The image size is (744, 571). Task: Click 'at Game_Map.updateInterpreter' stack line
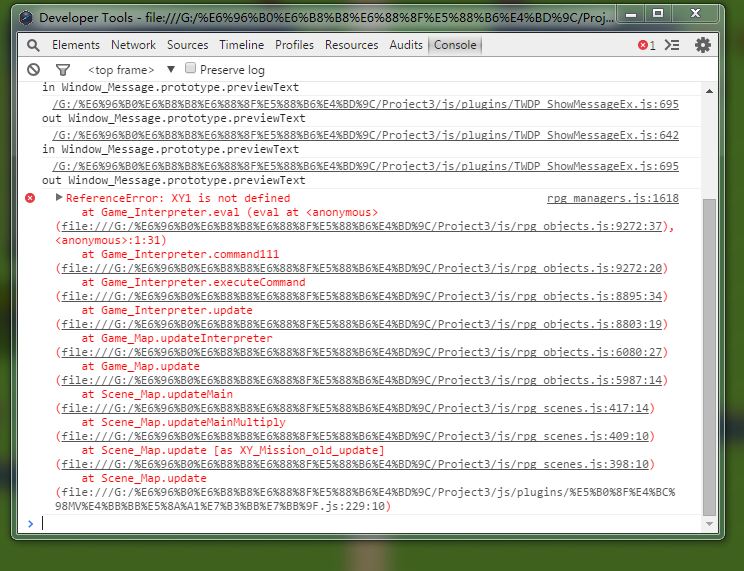point(177,338)
